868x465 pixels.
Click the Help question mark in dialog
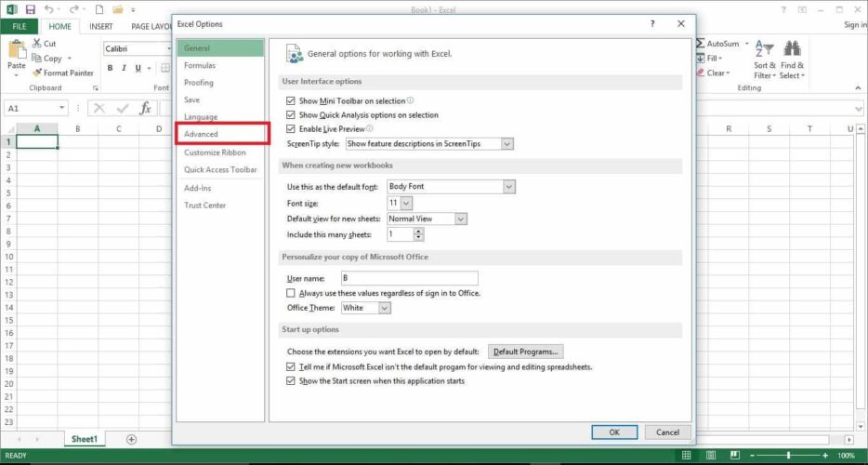(652, 24)
